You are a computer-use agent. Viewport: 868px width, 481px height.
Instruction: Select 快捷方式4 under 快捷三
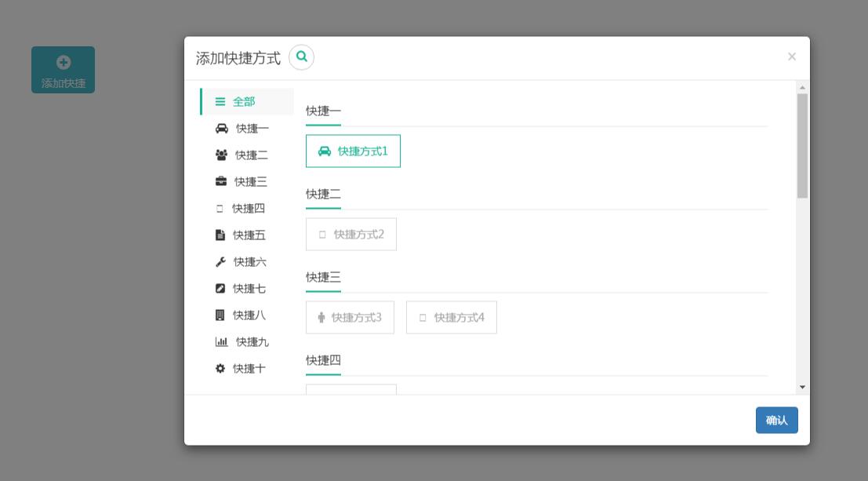pyautogui.click(x=452, y=317)
